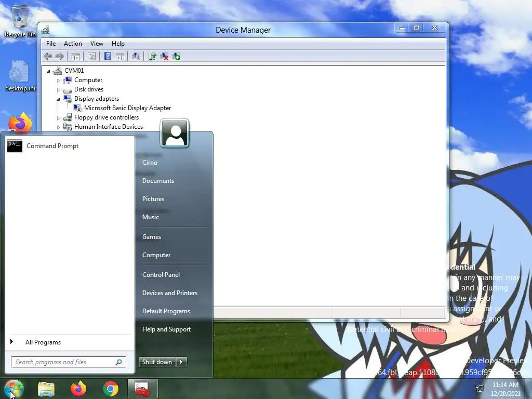Open the File menu in Device Manager
The height and width of the screenshot is (399, 532).
point(51,44)
